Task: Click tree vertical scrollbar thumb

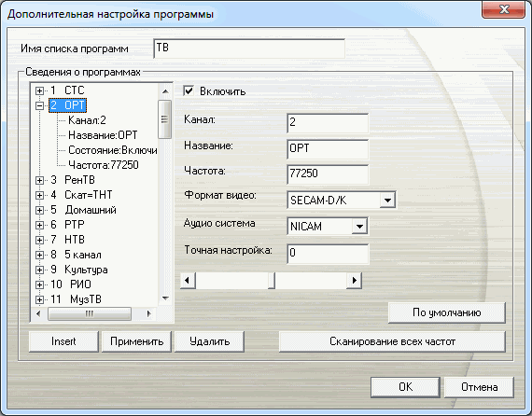Action: (x=165, y=119)
